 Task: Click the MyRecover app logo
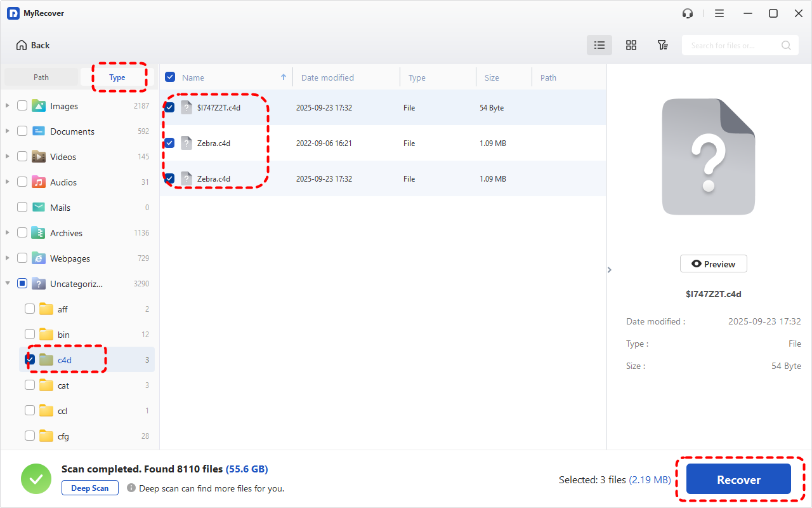click(13, 13)
